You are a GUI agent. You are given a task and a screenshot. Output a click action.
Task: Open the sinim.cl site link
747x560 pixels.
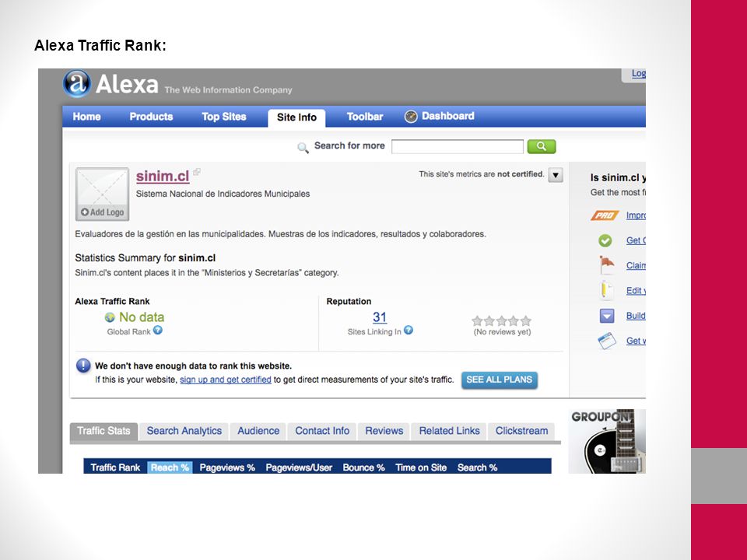click(x=163, y=177)
